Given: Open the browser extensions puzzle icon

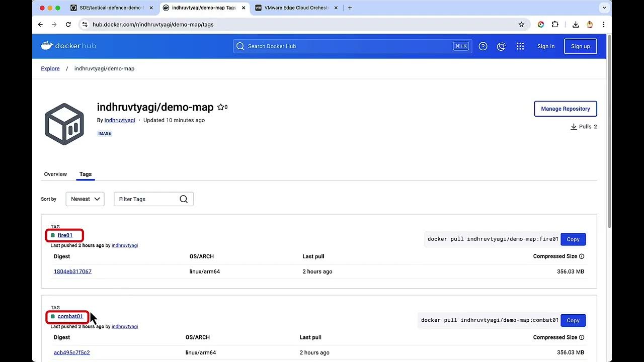Looking at the screenshot, I should click(x=555, y=24).
